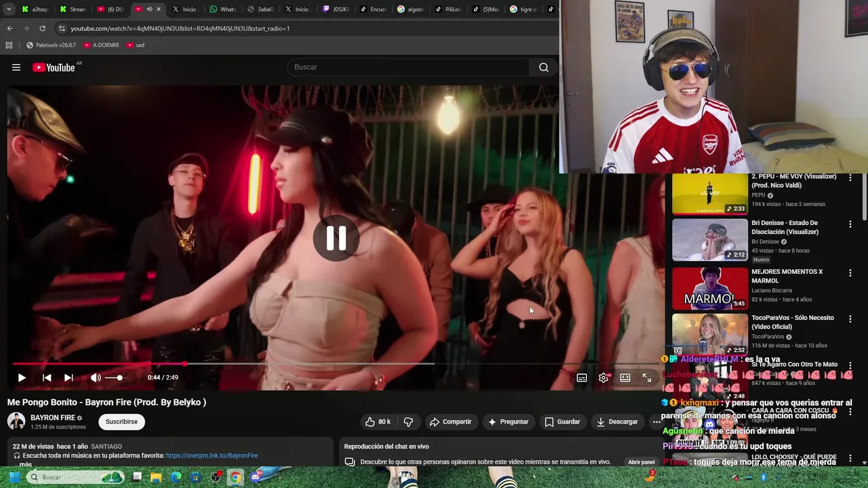The image size is (868, 488).
Task: Skip to the next video
Action: pos(68,378)
